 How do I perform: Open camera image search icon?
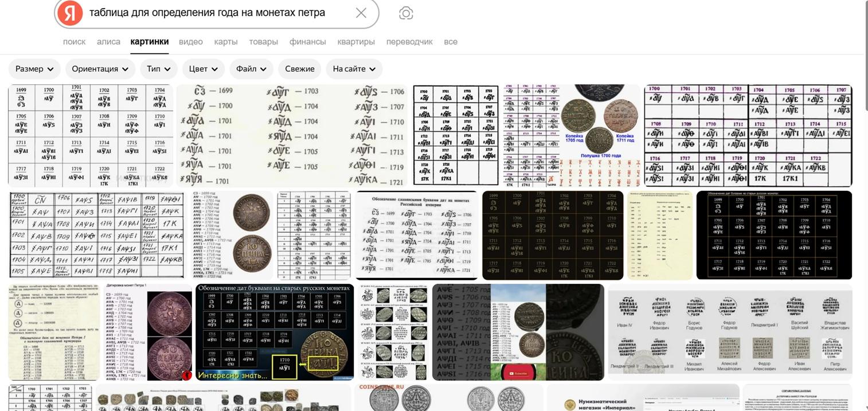406,13
